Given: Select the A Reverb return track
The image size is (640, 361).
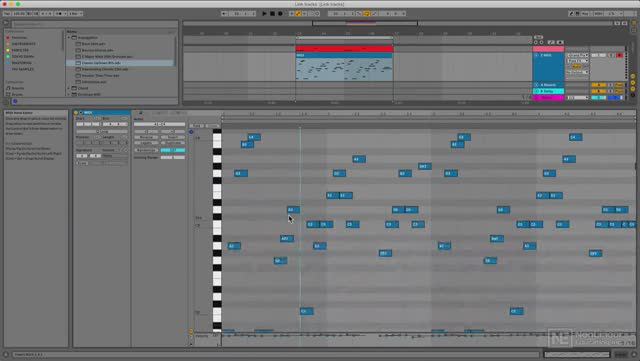Looking at the screenshot, I should 549,85.
